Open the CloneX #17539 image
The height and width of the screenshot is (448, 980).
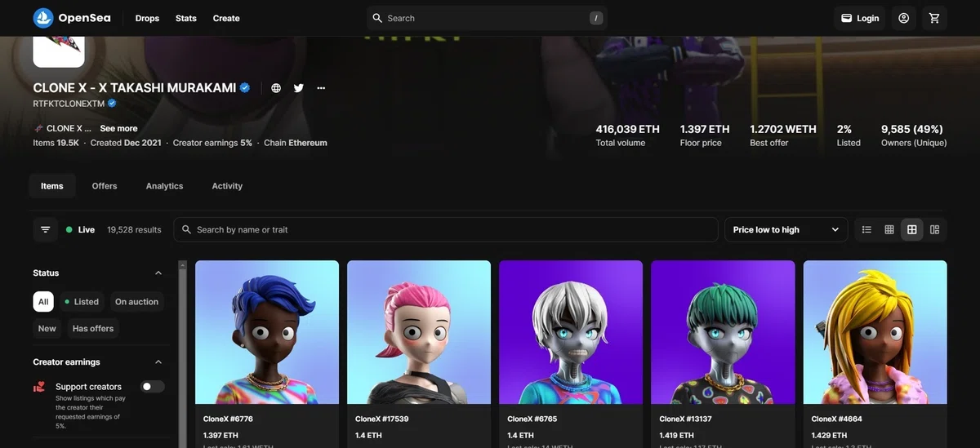[x=419, y=332]
